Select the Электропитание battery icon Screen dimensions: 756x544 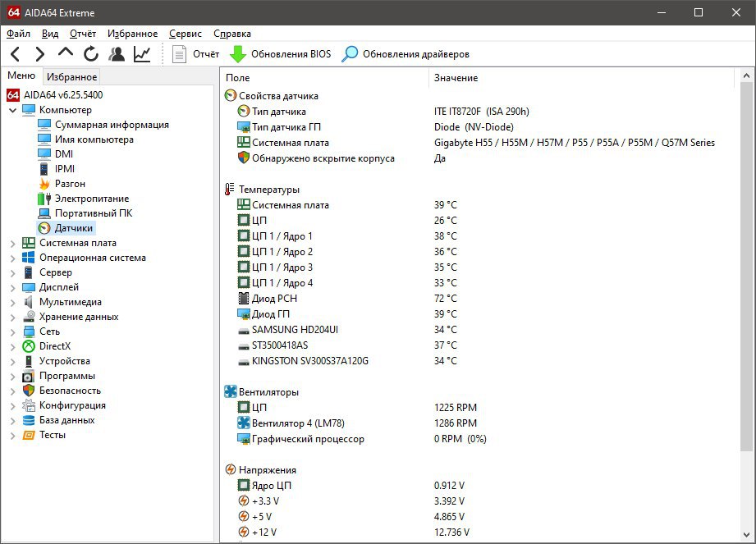click(44, 199)
